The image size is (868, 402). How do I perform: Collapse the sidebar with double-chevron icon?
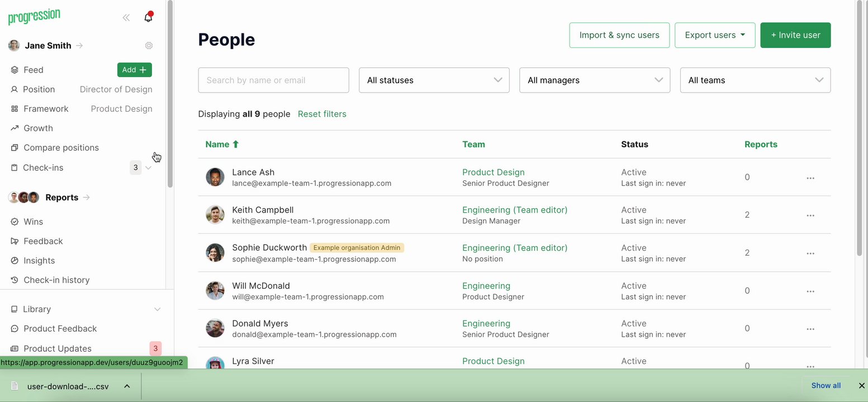point(126,18)
